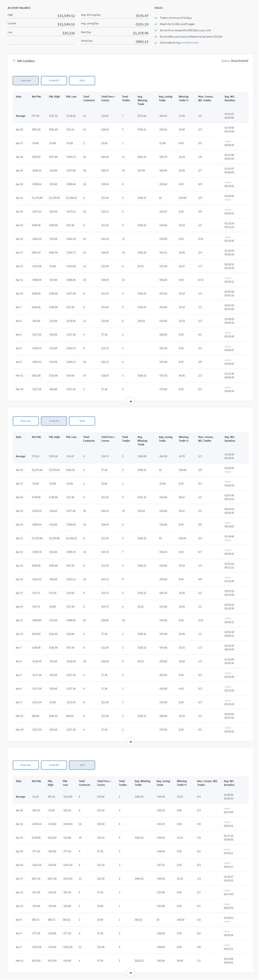Click the 30K Combine account title
This screenshot has width=259, height=980.
click(x=26, y=61)
